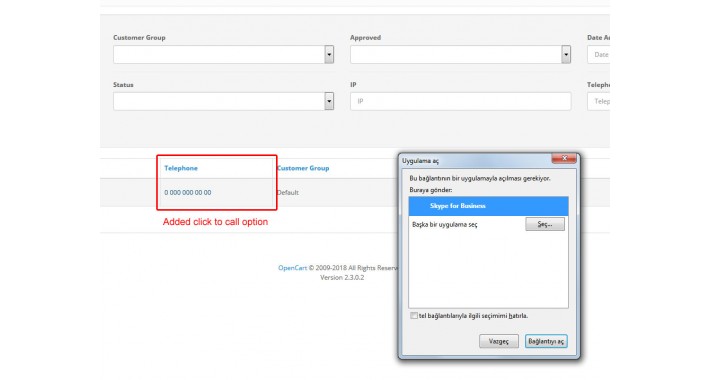
Task: Click the Telephone filter input field
Action: [x=599, y=101]
